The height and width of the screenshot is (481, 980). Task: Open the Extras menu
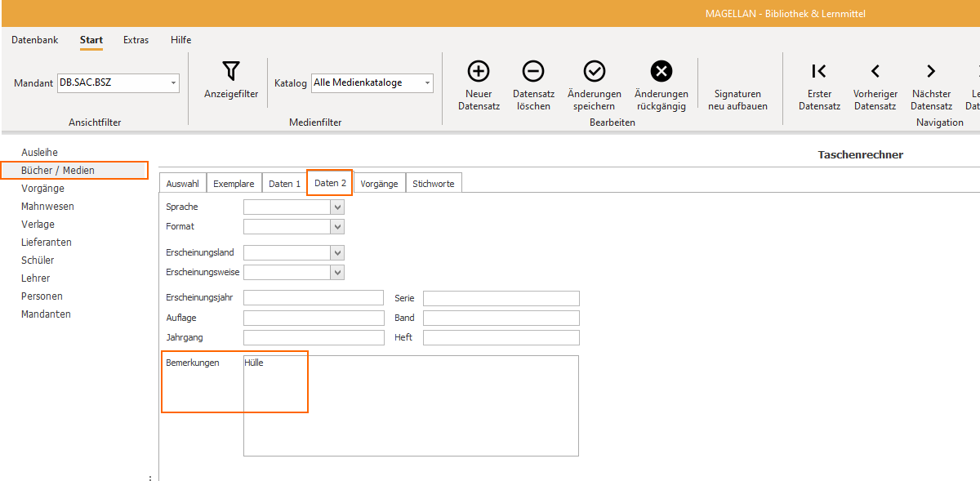pyautogui.click(x=136, y=39)
